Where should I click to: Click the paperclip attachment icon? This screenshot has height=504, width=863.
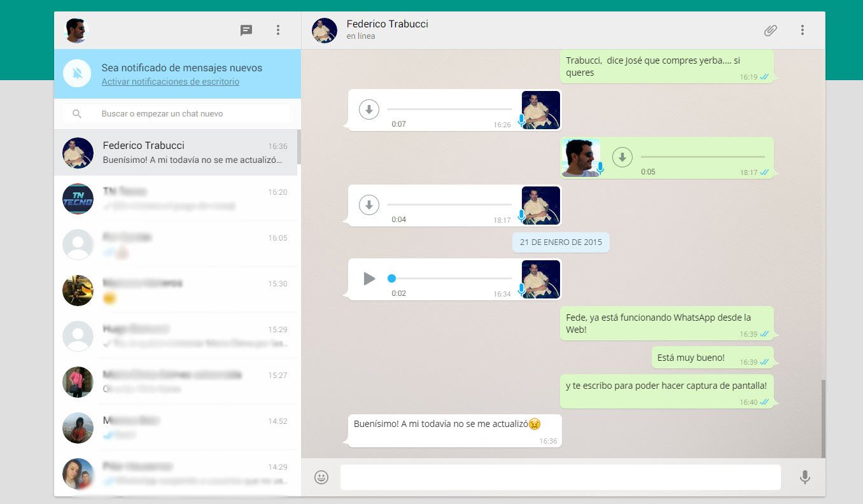[x=770, y=30]
